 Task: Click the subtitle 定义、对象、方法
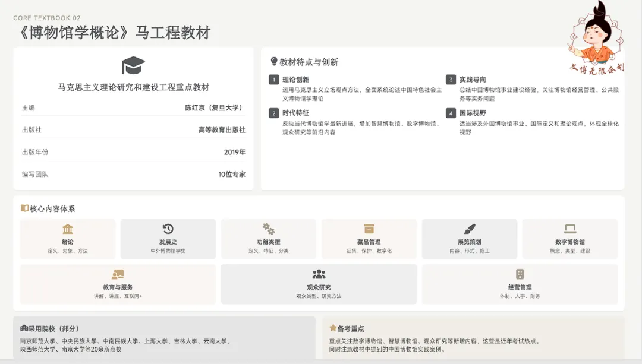68,251
